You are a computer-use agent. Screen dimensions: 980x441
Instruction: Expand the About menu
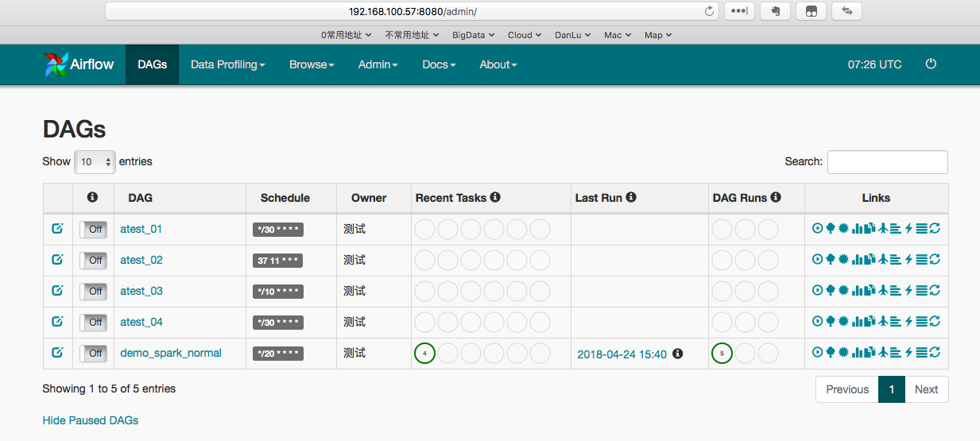tap(498, 64)
